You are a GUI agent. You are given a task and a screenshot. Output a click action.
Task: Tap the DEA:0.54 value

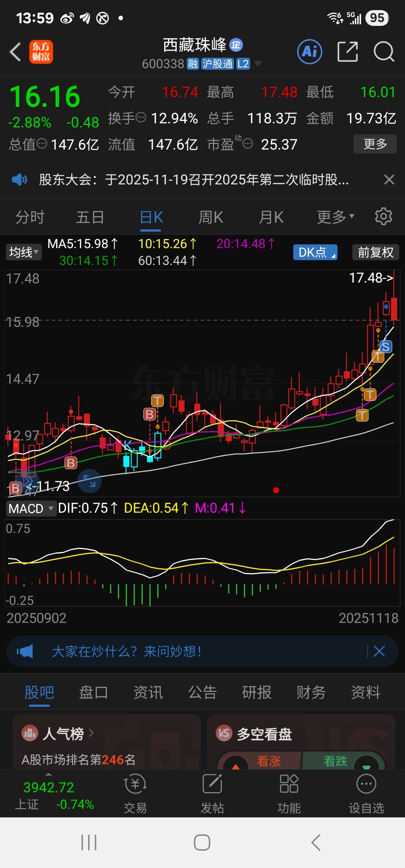156,508
